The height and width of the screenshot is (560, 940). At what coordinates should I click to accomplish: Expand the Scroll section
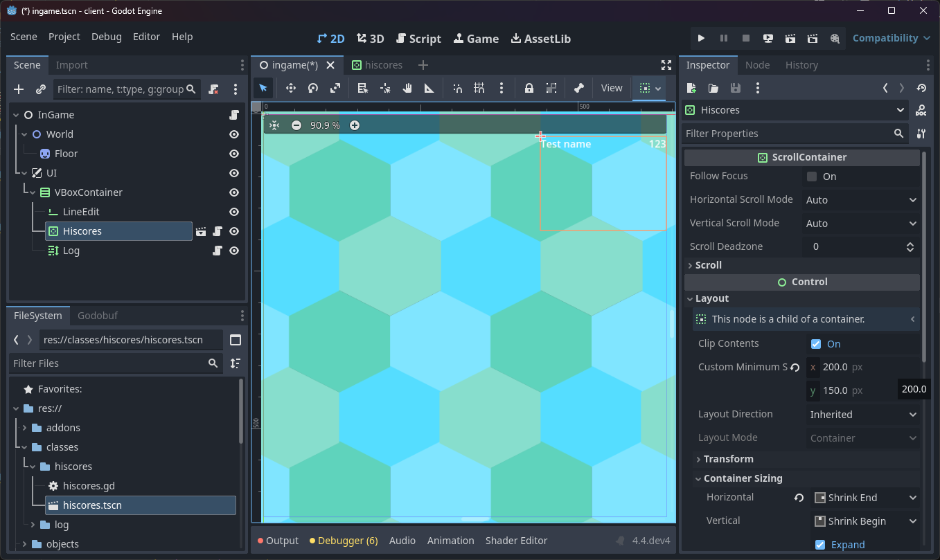[802, 265]
